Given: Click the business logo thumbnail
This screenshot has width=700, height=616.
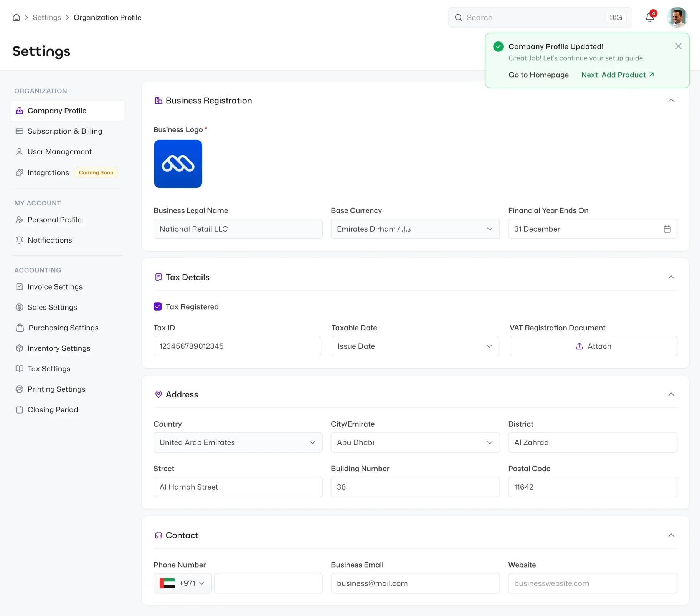Looking at the screenshot, I should point(178,164).
